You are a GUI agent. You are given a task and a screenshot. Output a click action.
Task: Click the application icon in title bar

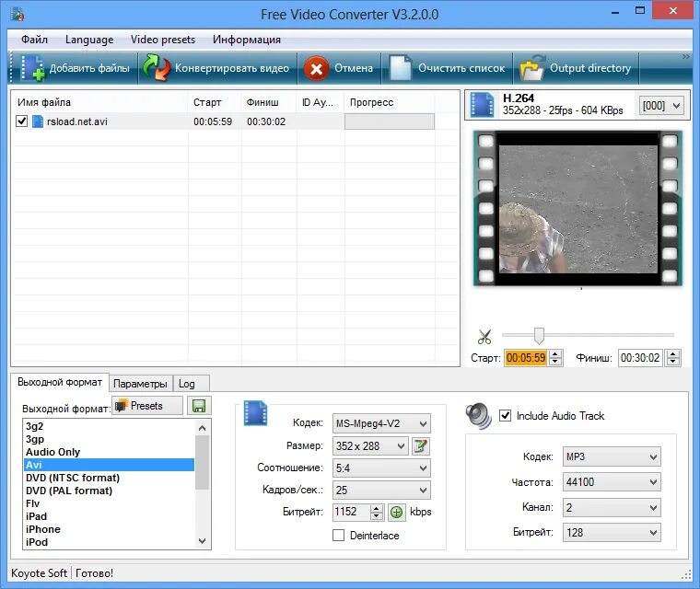click(x=17, y=15)
